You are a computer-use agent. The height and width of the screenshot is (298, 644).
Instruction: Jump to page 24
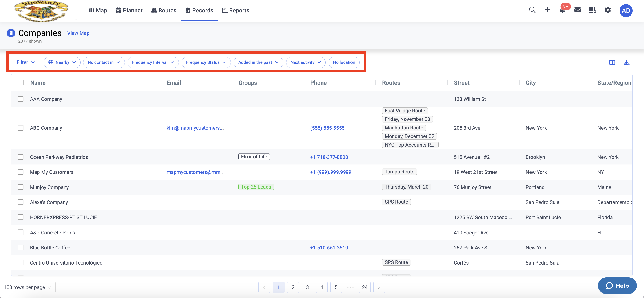pos(365,287)
